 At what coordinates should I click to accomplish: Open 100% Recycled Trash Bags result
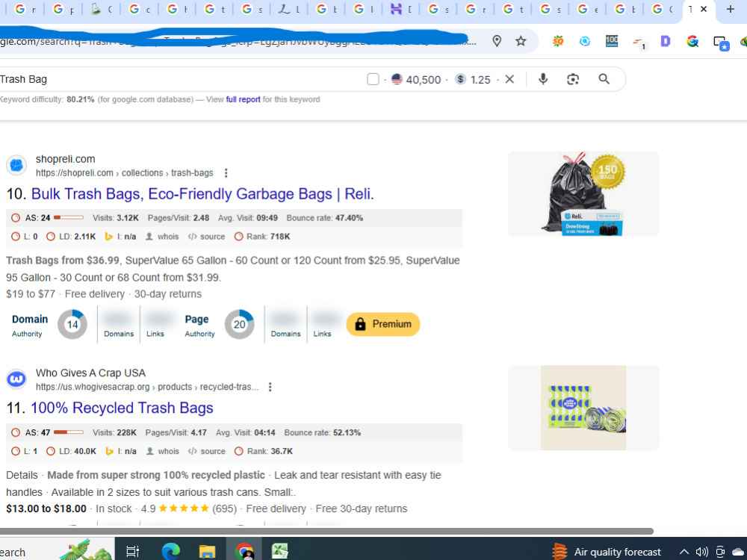click(x=122, y=408)
